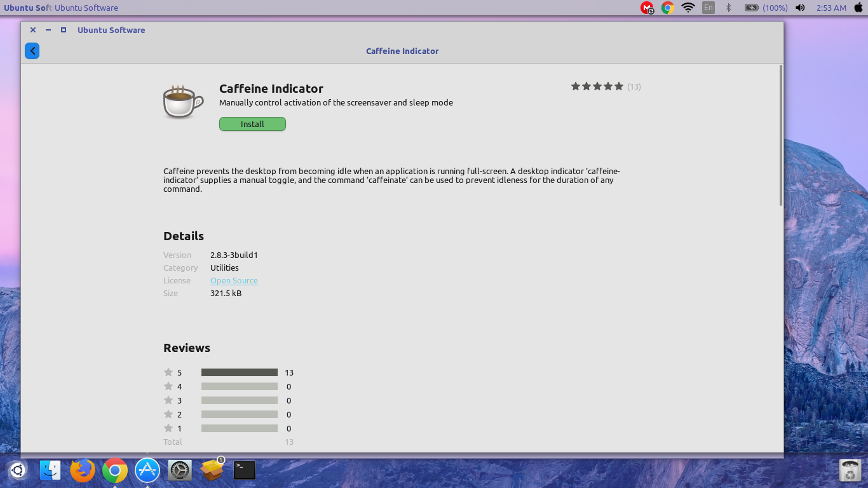Click the Details section heading
This screenshot has width=868, height=488.
184,236
